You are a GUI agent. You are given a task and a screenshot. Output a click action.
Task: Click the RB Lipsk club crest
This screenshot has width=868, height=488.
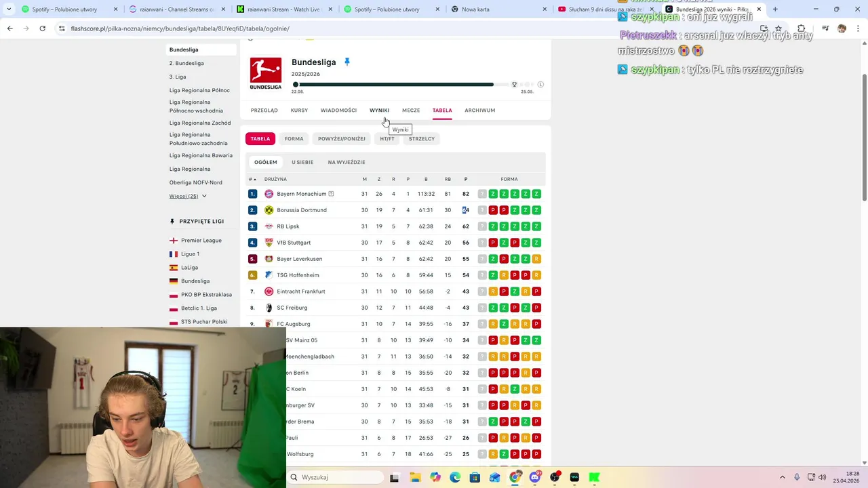[x=269, y=226]
